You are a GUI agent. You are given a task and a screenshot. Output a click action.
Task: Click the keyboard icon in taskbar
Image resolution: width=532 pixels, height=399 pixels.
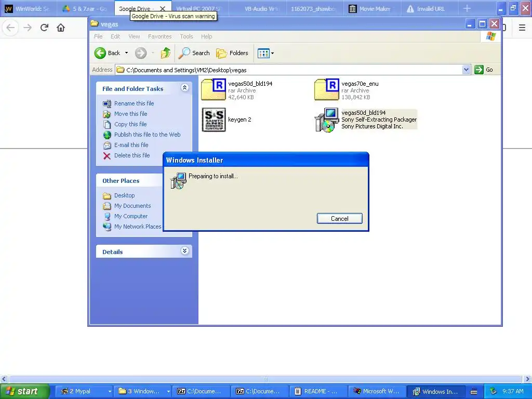(474, 392)
